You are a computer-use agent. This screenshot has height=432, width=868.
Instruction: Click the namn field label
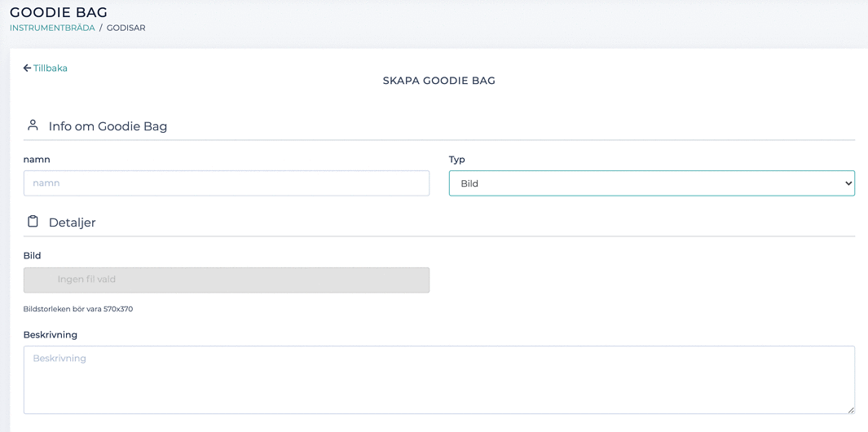click(37, 160)
